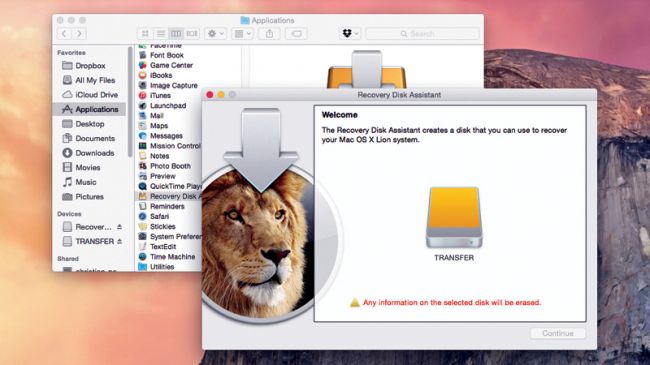Switch Finder to list view
Viewport: 650px width, 365px height.
point(160,34)
